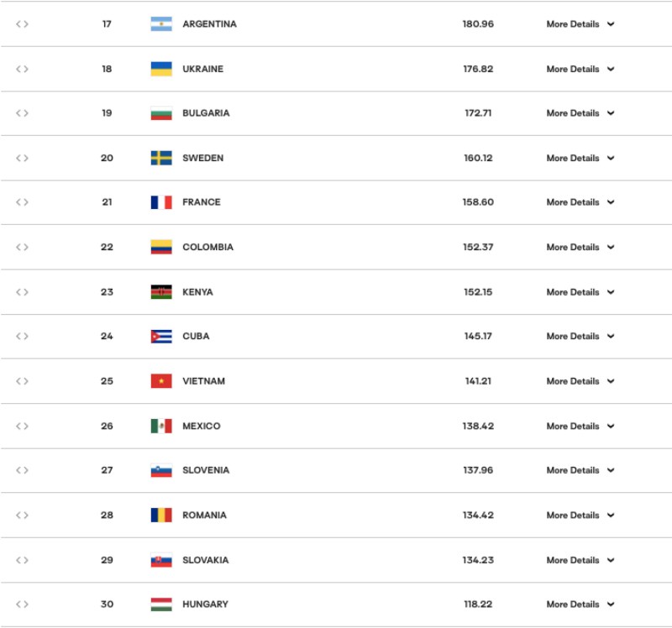Click the Vietnam flag icon
672x628 pixels.
point(161,381)
